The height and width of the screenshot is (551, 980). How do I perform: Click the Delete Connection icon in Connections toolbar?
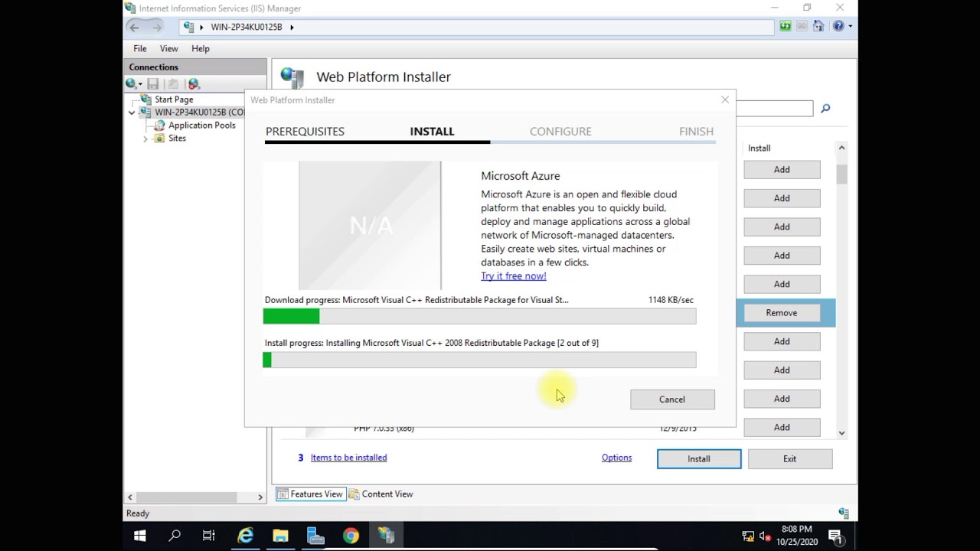tap(194, 83)
